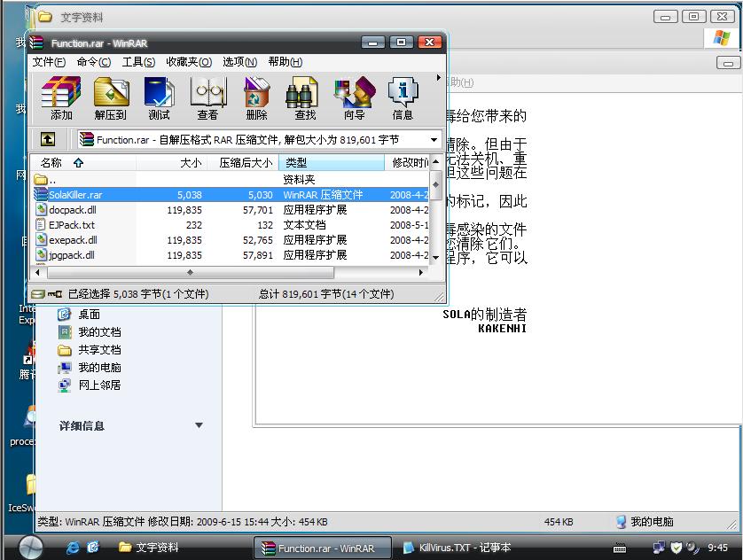The image size is (743, 560).
Task: Expand the WinRAR toolbar overflow arrow
Action: 439,78
